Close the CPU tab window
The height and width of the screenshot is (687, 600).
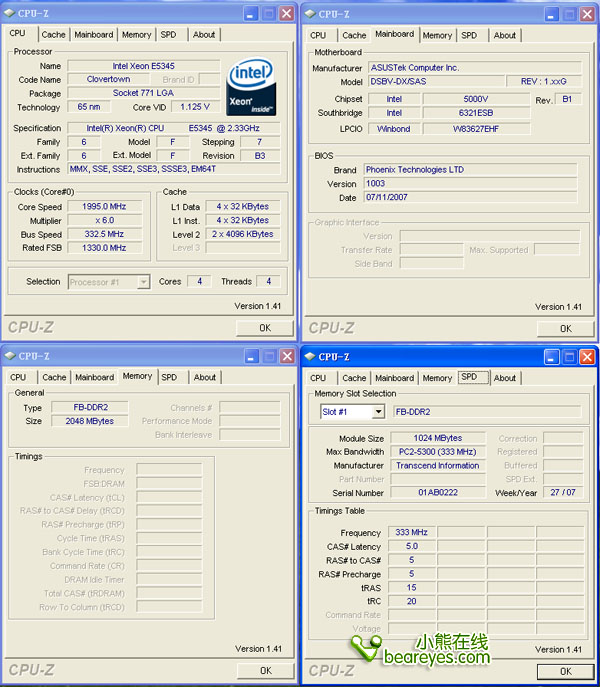287,14
